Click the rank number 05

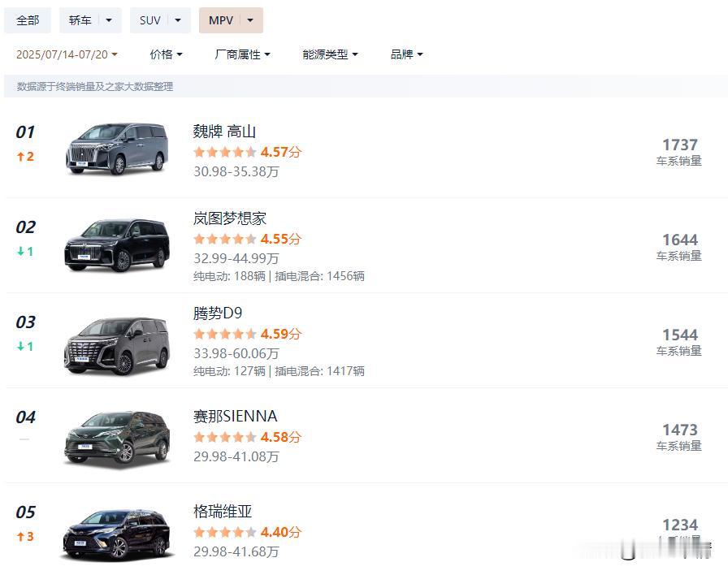click(25, 512)
